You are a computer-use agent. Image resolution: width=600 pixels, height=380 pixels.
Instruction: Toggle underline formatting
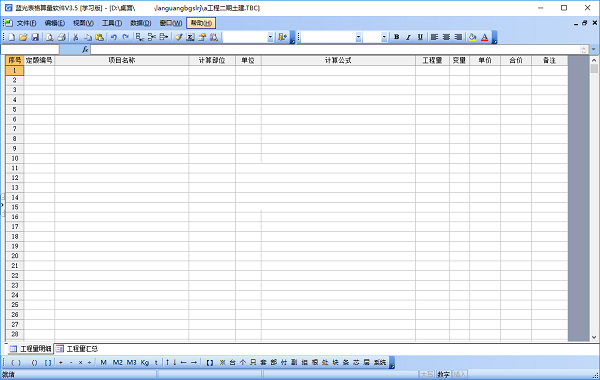(420, 37)
